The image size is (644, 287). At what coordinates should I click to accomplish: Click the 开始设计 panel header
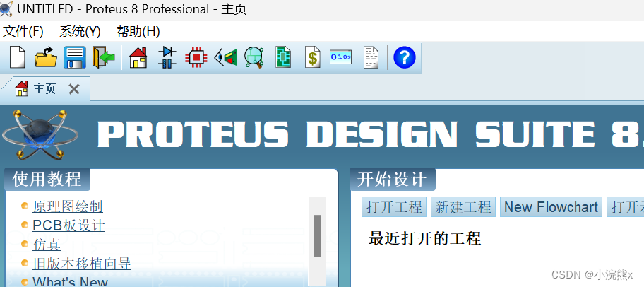pyautogui.click(x=392, y=180)
